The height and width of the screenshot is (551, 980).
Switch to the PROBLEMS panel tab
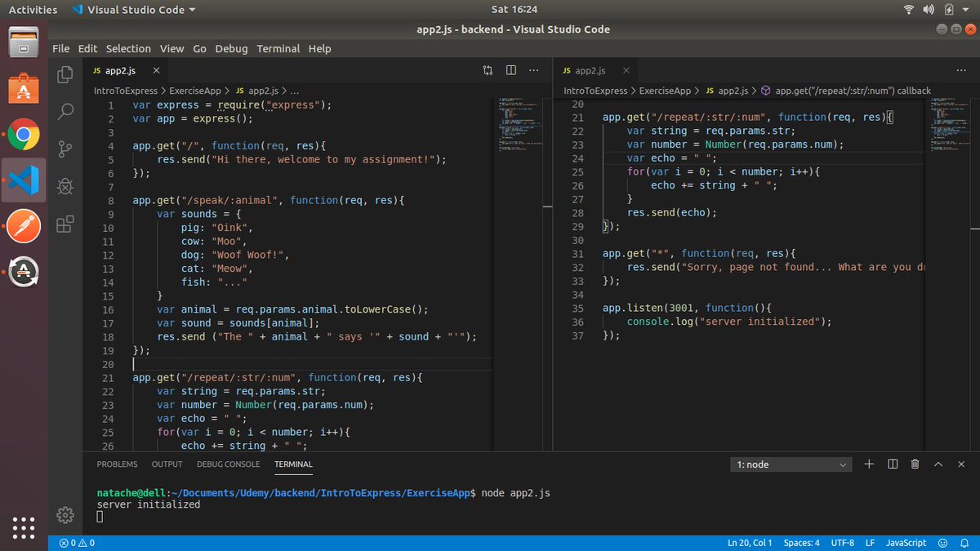tap(118, 464)
